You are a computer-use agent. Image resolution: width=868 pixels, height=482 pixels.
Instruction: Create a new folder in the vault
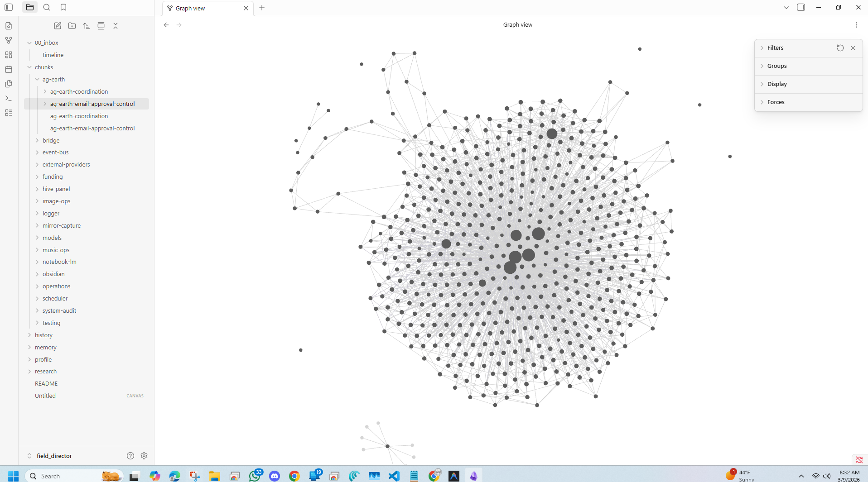tap(72, 26)
